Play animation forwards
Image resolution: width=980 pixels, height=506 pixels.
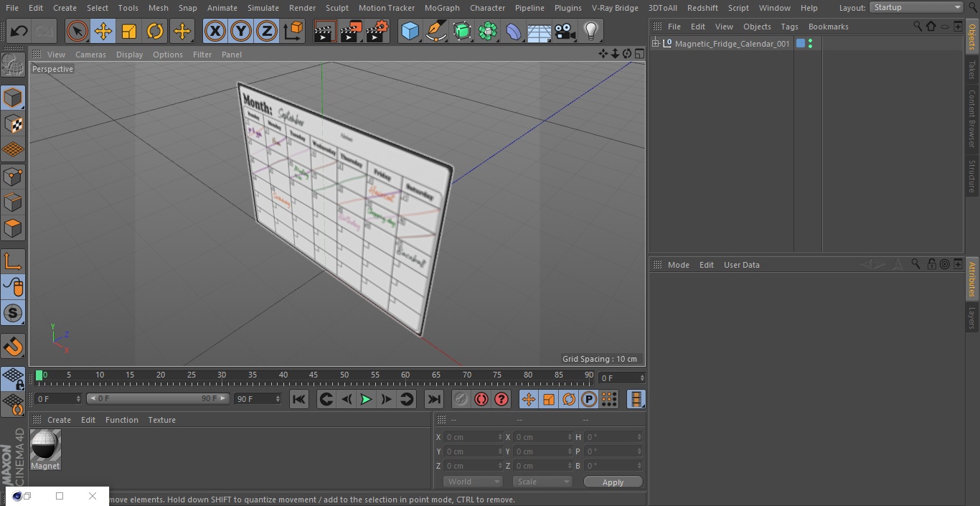(x=366, y=399)
